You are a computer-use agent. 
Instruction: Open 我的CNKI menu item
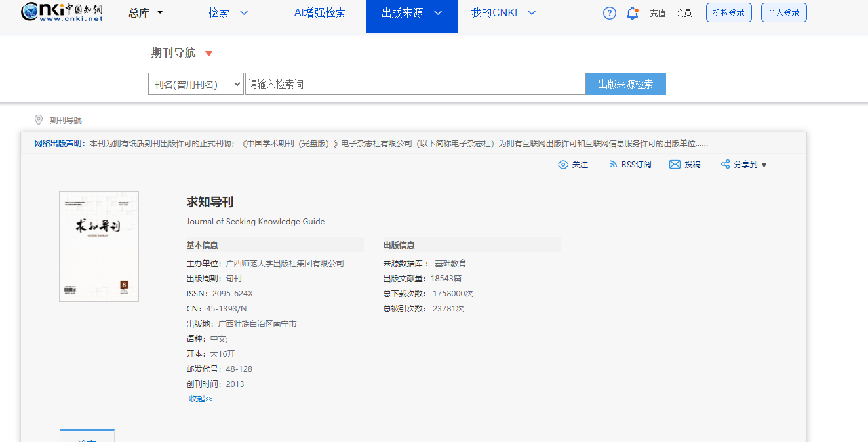click(x=494, y=13)
